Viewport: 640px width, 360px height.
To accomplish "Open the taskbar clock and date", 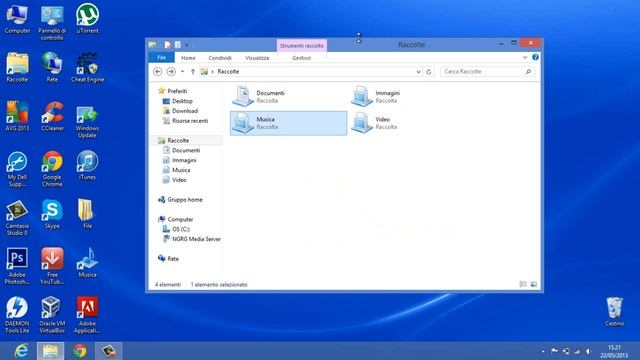I will pos(614,351).
